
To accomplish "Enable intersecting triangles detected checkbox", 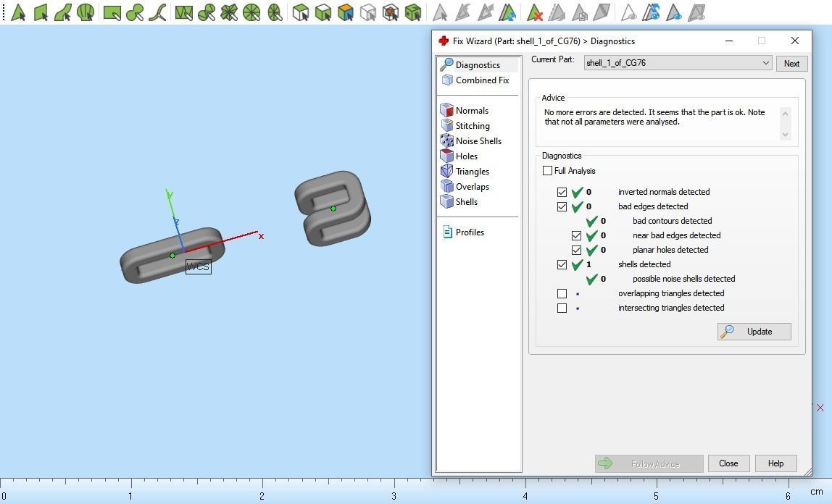I will [562, 307].
